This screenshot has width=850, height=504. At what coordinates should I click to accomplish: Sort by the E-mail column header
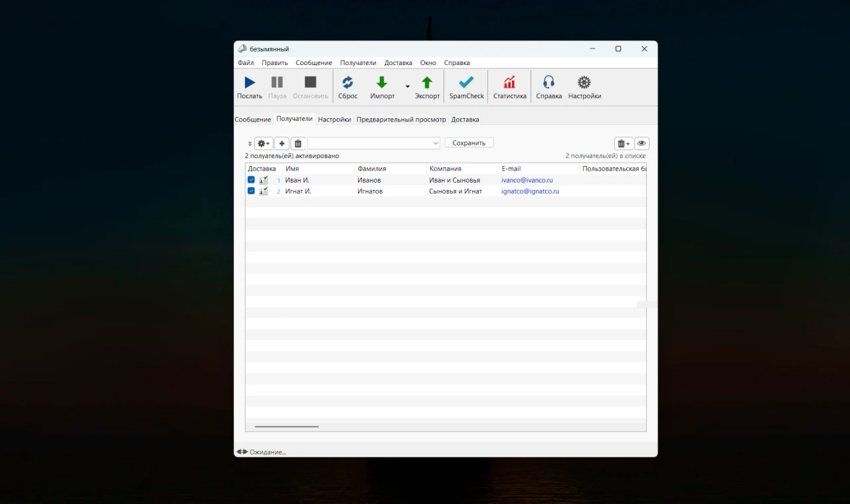(x=539, y=169)
